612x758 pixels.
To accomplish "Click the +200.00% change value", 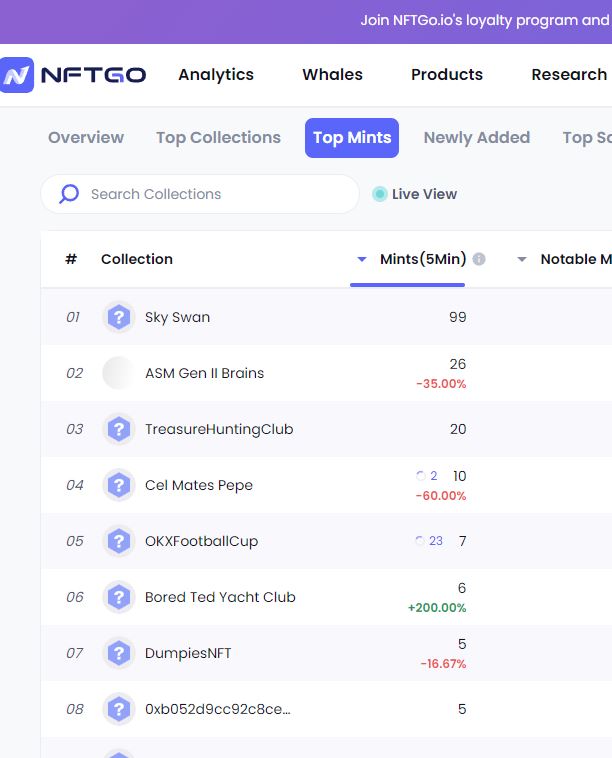I will click(437, 608).
